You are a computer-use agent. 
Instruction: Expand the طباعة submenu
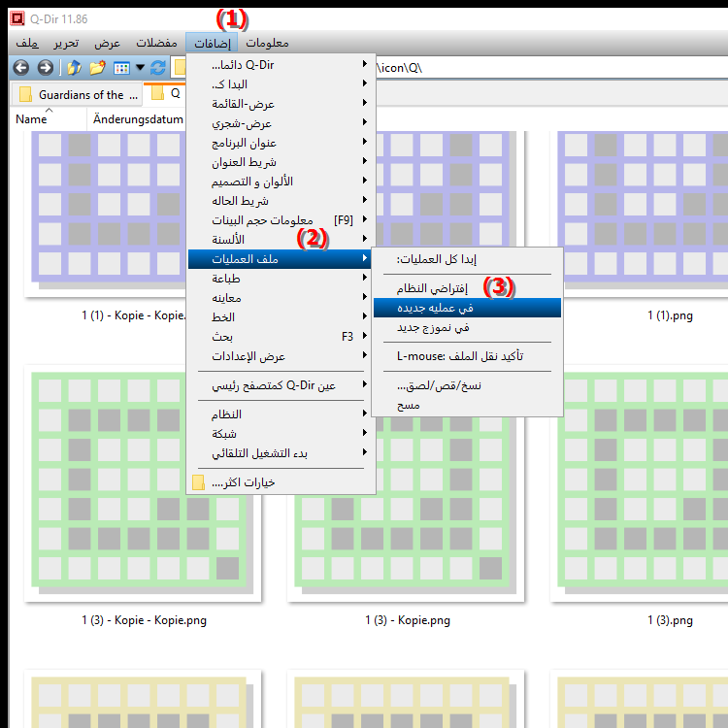281,279
